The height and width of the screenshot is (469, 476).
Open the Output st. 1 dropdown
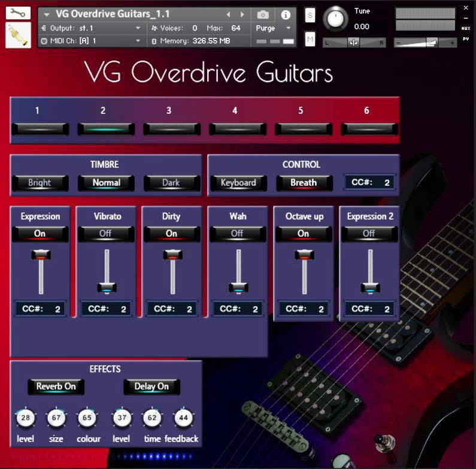click(x=92, y=28)
